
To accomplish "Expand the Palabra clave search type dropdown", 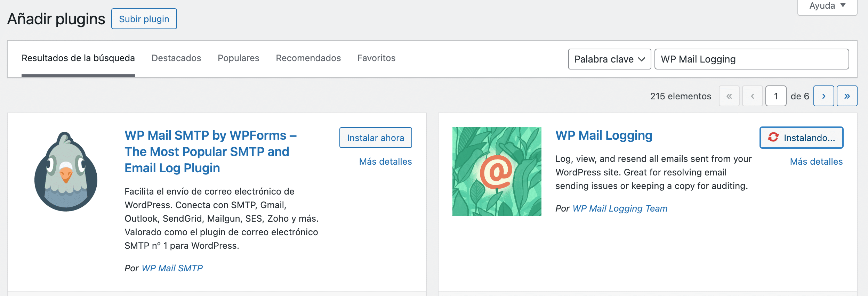I will (609, 59).
